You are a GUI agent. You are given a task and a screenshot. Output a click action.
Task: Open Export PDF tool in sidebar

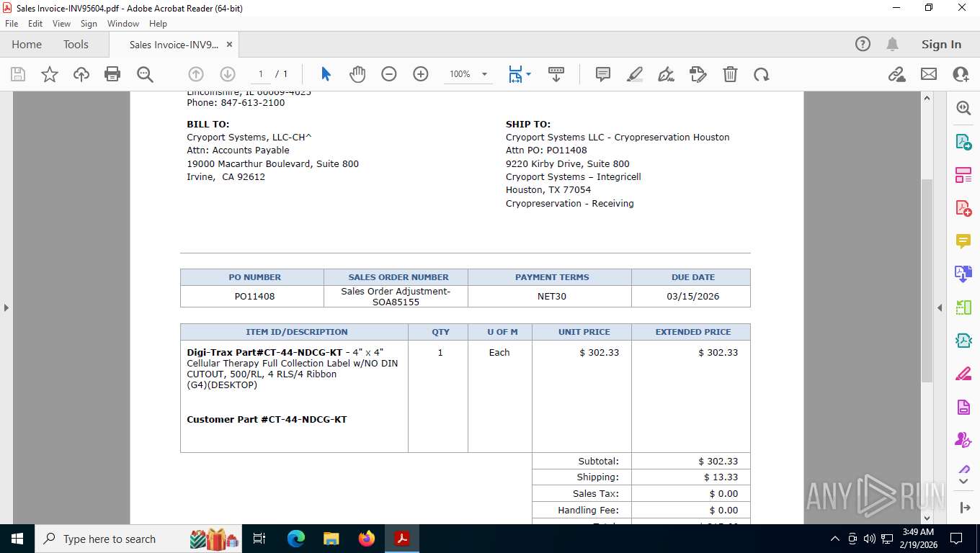coord(963,142)
